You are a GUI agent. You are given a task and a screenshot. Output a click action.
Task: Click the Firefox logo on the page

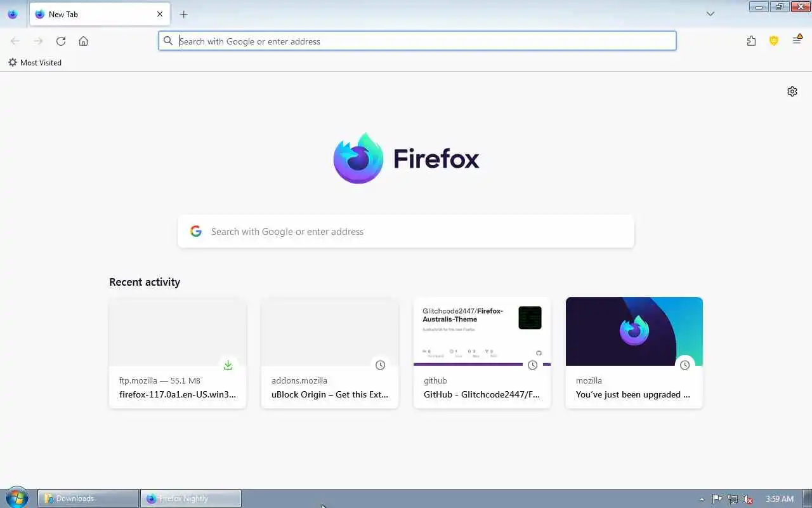click(x=406, y=158)
